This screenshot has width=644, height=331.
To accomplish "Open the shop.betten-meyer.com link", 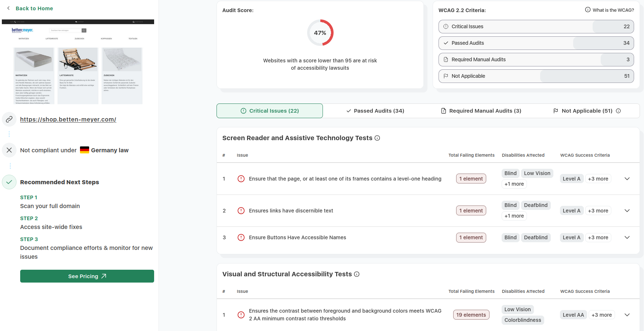I will [x=68, y=119].
